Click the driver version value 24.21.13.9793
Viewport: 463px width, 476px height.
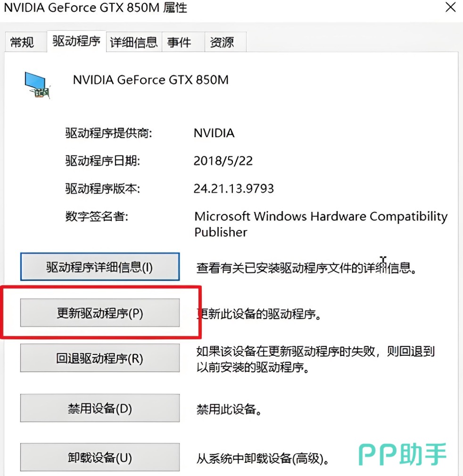tap(233, 189)
